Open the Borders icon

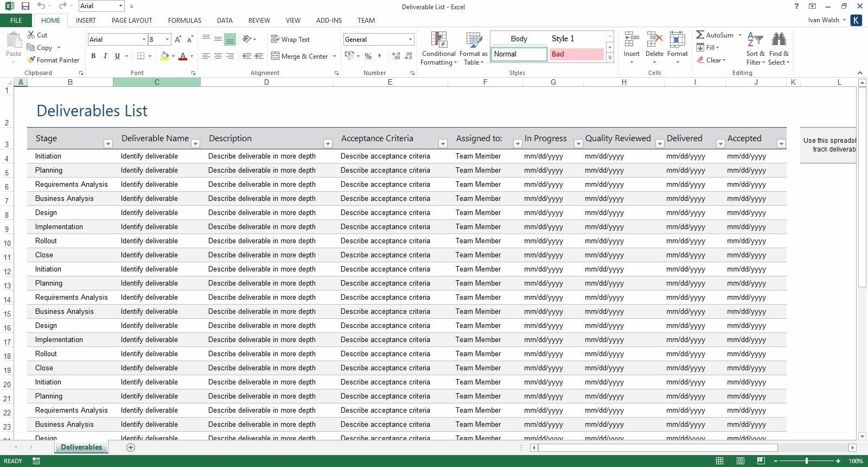141,56
